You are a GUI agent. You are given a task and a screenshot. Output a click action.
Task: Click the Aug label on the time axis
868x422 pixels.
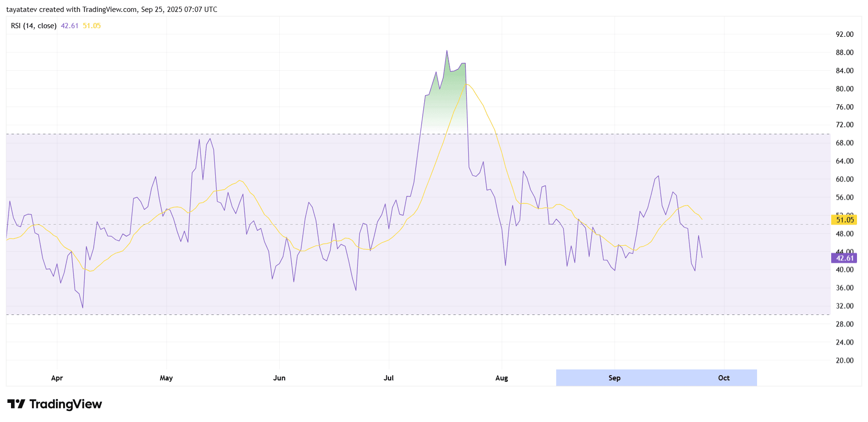tap(502, 378)
